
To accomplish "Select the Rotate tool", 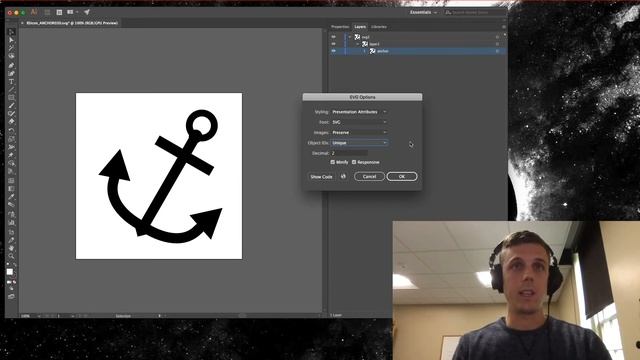I will [x=11, y=131].
